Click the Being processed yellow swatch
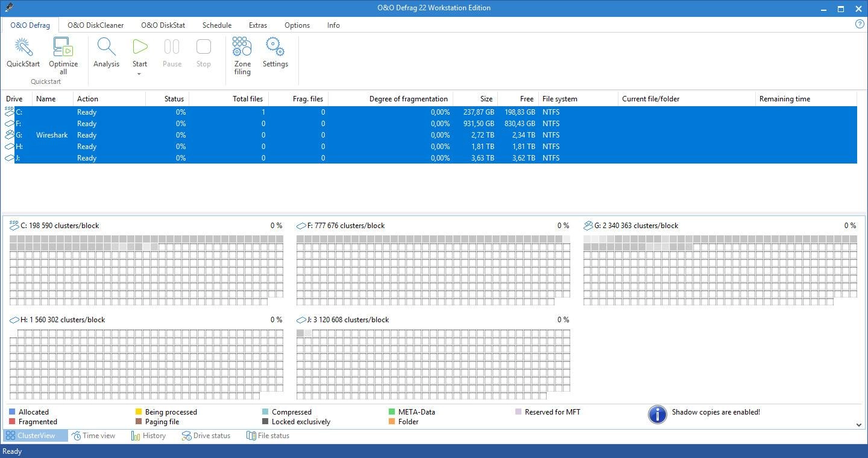The width and height of the screenshot is (868, 458). 139,412
